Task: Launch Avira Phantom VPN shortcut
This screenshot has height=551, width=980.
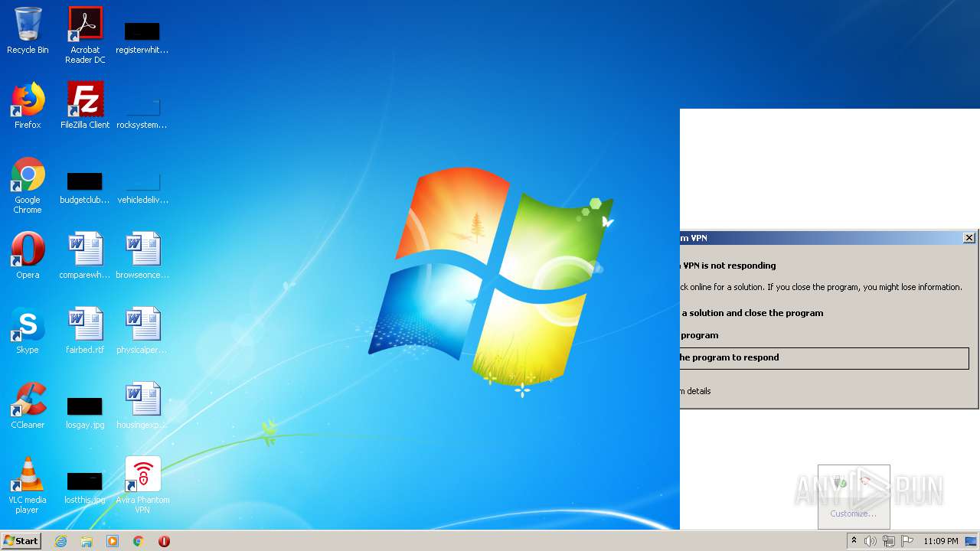Action: [x=142, y=485]
